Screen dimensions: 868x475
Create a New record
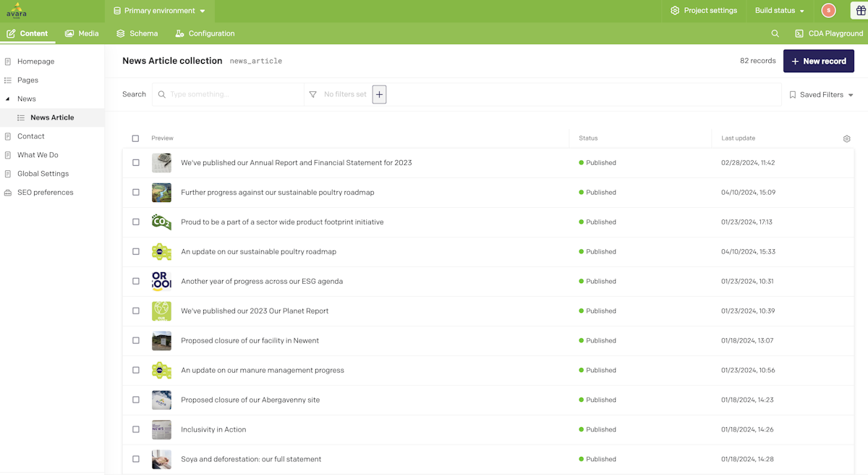tap(819, 61)
